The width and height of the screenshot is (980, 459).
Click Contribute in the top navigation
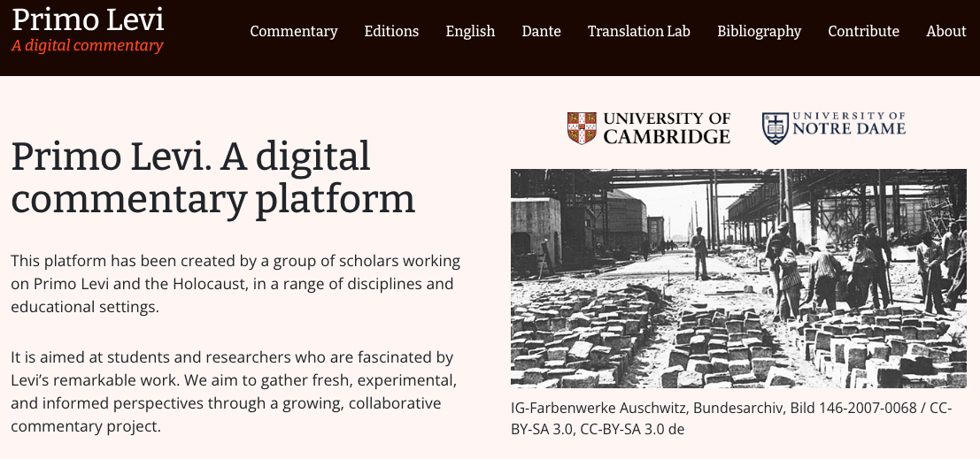pyautogui.click(x=863, y=31)
